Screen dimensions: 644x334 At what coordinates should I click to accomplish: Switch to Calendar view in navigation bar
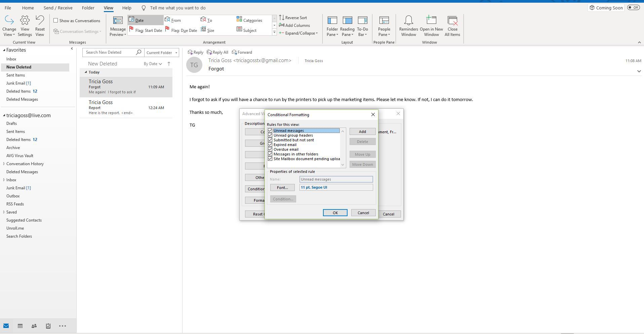[x=20, y=326]
